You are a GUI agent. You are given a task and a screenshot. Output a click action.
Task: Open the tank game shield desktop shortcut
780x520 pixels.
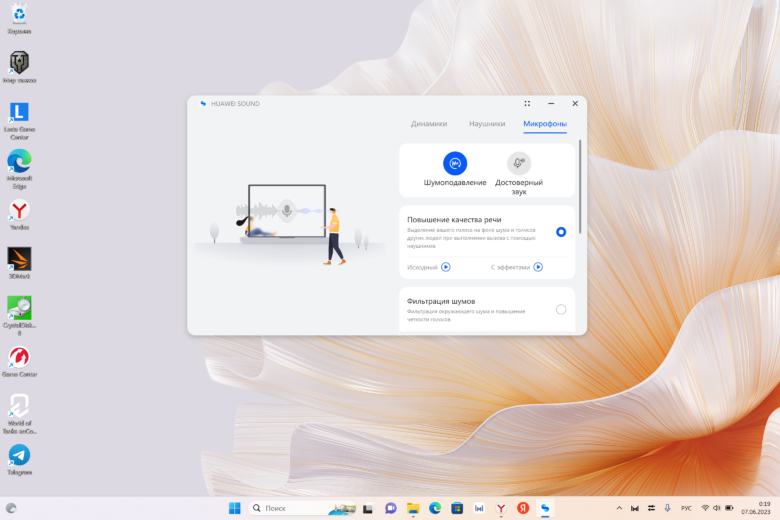pyautogui.click(x=19, y=67)
